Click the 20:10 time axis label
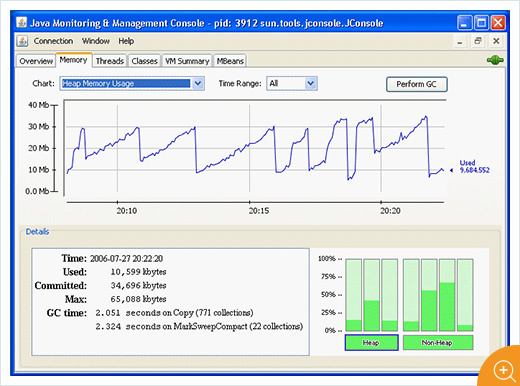Viewport: 520px width, 386px height. [127, 211]
